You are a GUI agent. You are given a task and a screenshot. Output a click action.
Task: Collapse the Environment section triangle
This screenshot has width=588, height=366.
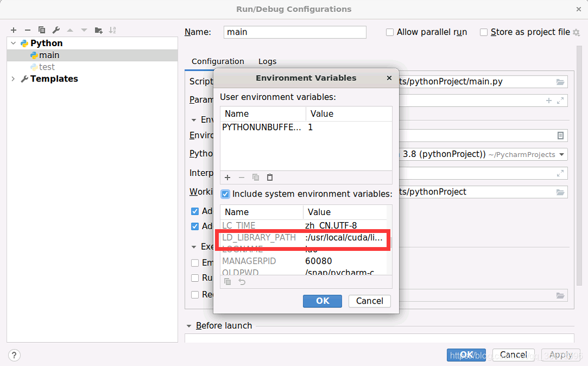[x=193, y=120]
